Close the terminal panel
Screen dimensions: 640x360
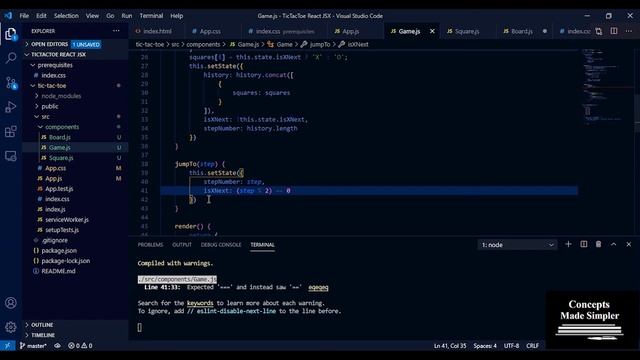[629, 244]
